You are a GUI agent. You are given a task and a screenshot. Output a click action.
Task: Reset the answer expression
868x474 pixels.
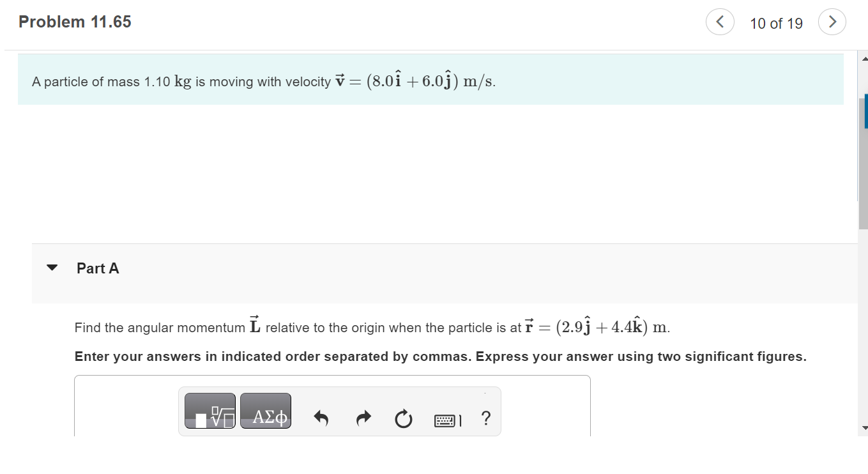pos(403,419)
